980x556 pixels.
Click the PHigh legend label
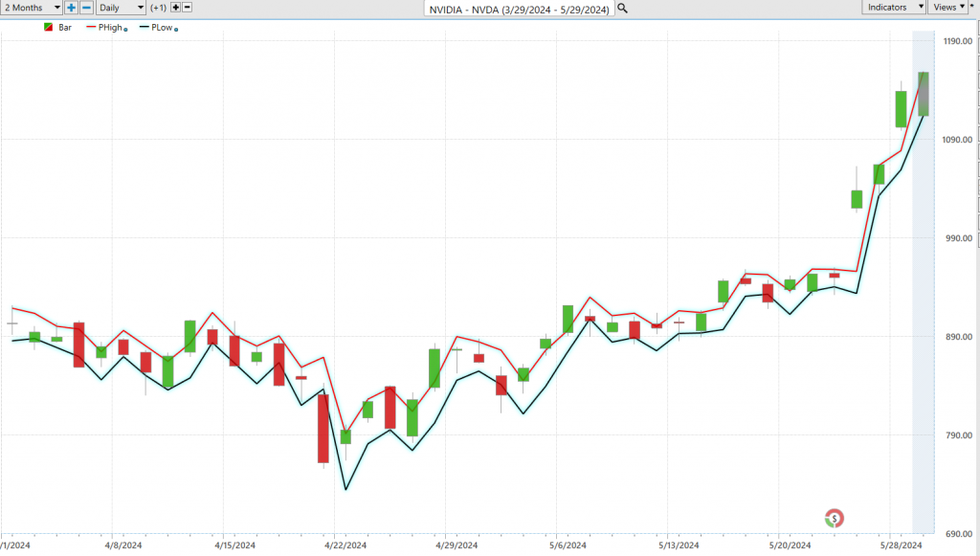(110, 28)
